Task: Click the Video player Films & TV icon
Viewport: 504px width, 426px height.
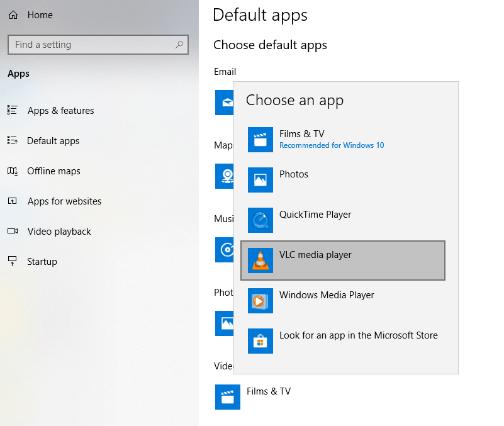Action: pos(228,397)
